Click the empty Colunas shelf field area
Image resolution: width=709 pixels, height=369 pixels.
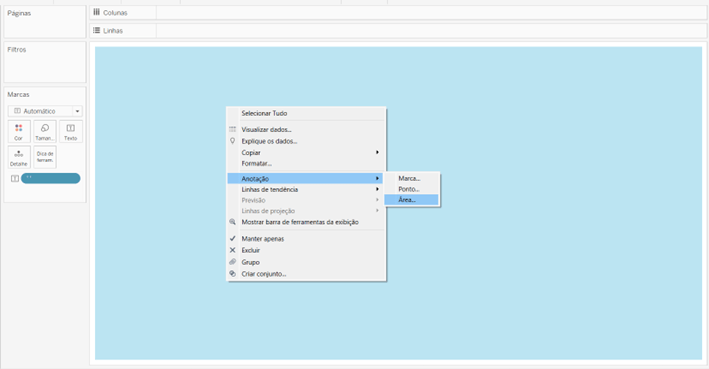[431, 13]
